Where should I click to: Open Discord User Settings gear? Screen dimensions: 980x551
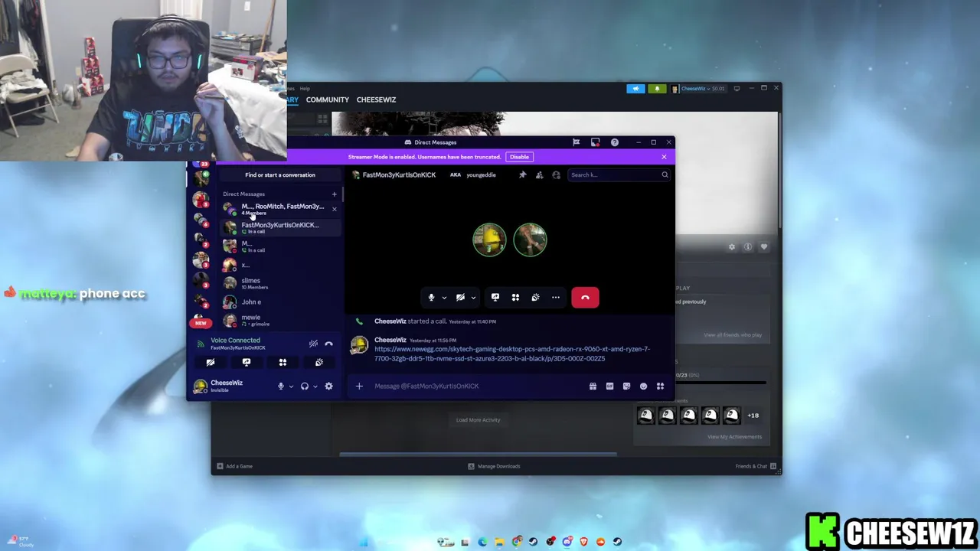[328, 386]
